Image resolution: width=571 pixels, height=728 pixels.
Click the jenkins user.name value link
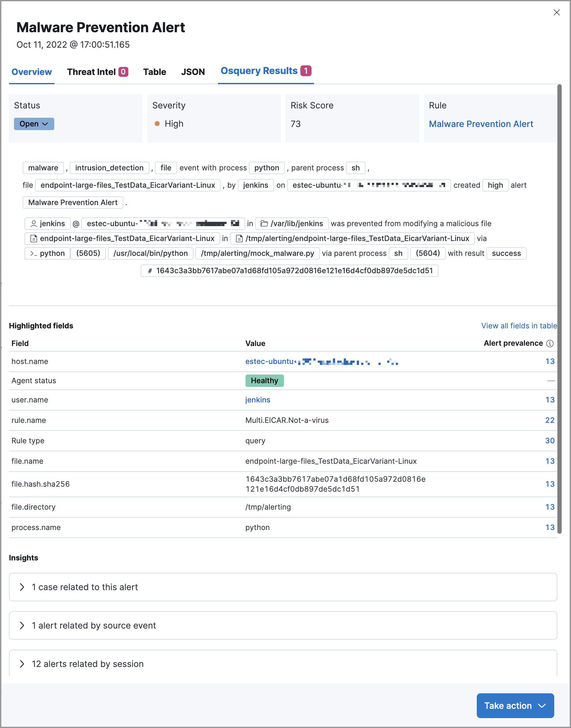(x=257, y=400)
